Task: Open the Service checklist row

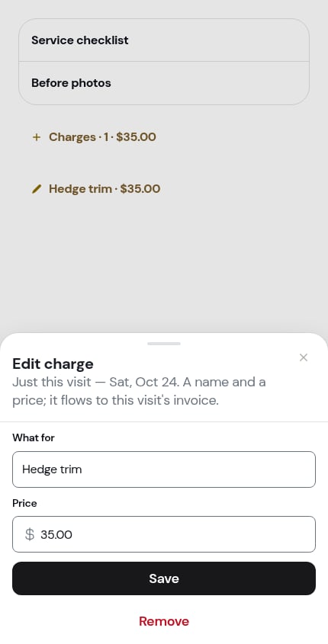Action: [x=164, y=40]
